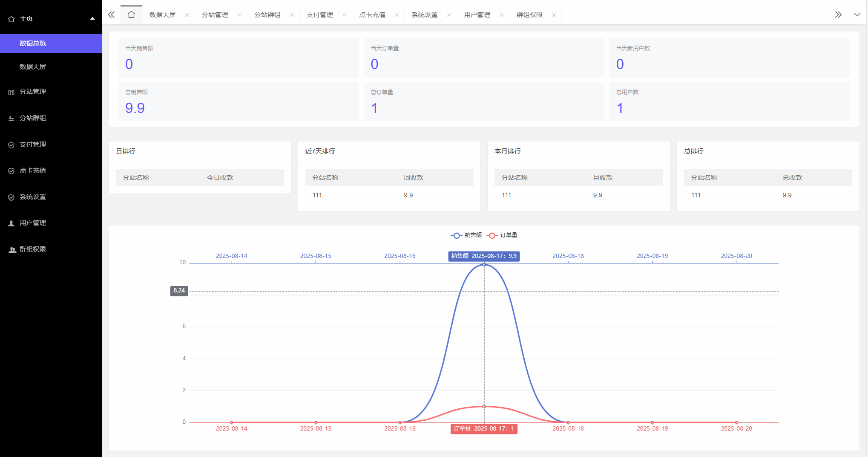
Task: Open the tab options dropdown arrow
Action: (x=857, y=15)
